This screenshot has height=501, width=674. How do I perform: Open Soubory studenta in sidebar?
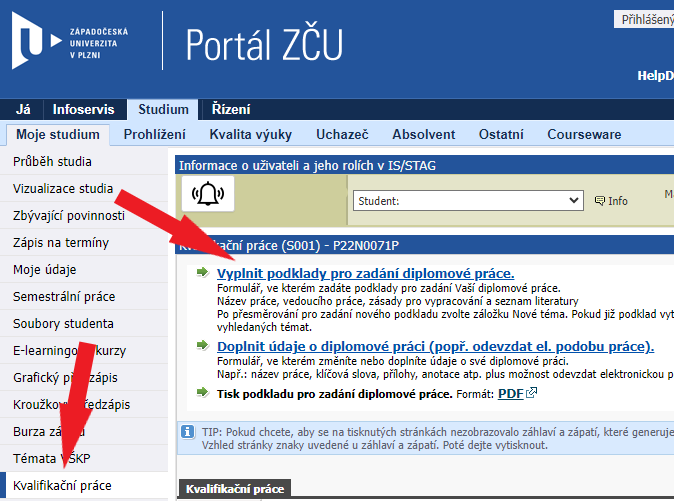pyautogui.click(x=84, y=324)
